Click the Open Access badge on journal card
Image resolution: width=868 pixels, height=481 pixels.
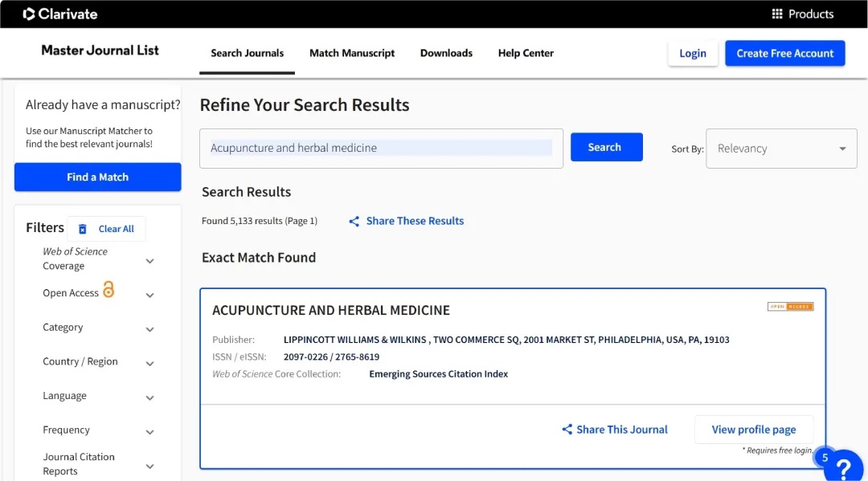(x=790, y=307)
